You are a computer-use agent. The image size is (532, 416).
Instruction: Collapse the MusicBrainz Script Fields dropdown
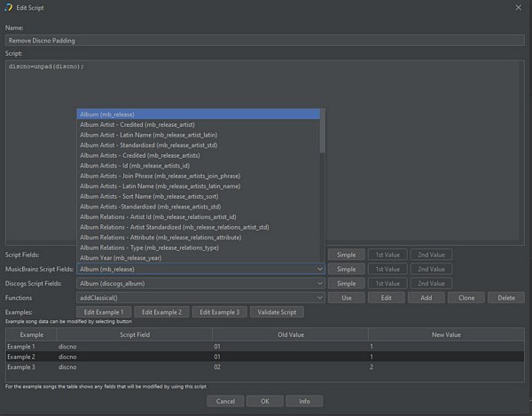pos(318,269)
